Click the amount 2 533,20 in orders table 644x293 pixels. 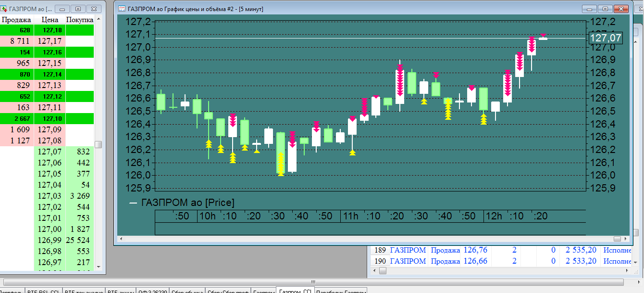581,261
